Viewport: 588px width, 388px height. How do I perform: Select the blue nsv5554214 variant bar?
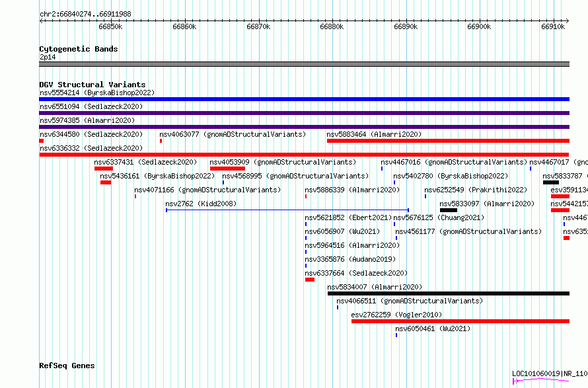pyautogui.click(x=304, y=99)
